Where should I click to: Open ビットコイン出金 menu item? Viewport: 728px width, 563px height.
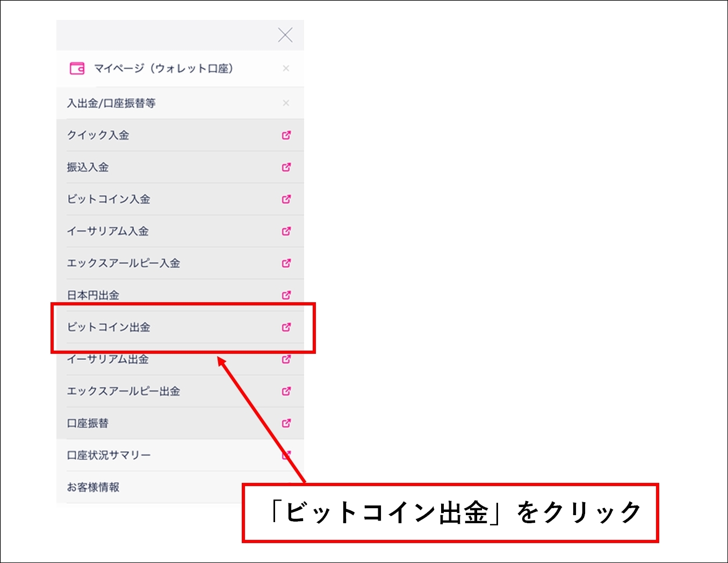(109, 327)
